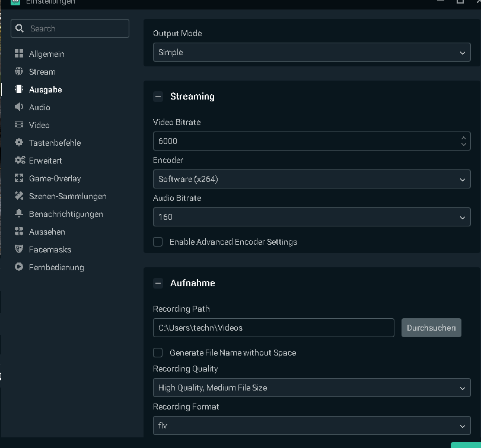Open the Recording Quality dropdown
Screen dimensions: 481x448
click(311, 388)
